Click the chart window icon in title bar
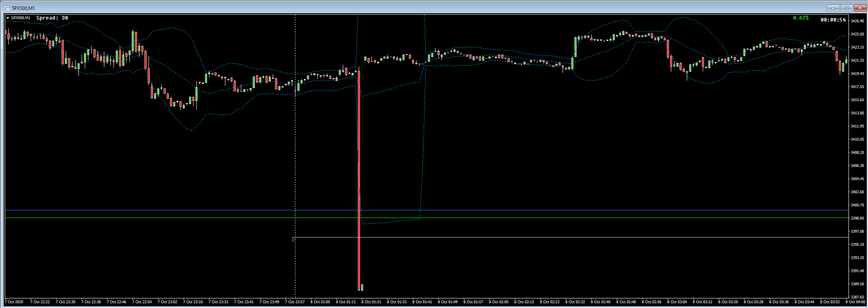This screenshot has height=308, width=868. click(7, 8)
